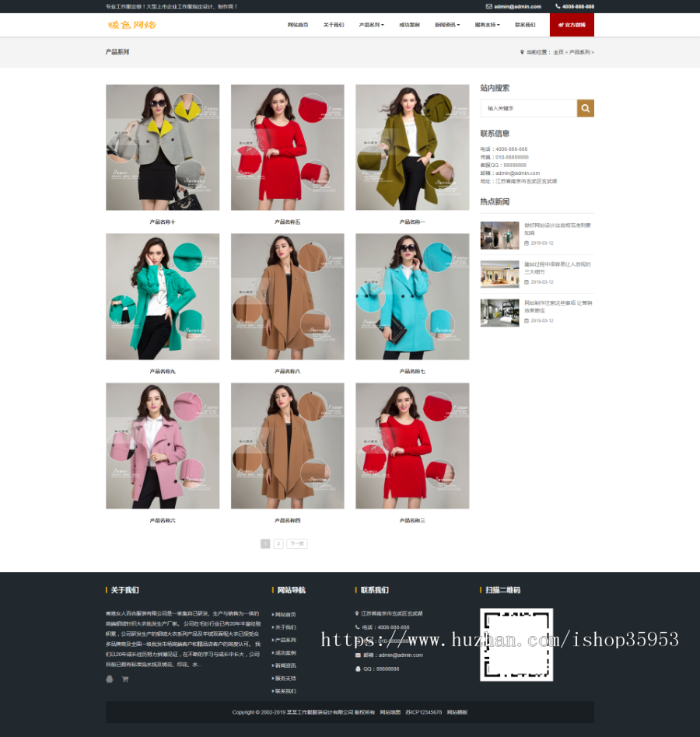The width and height of the screenshot is (700, 737).
Task: Click footer navigation link 服务支持
Action: pyautogui.click(x=285, y=678)
